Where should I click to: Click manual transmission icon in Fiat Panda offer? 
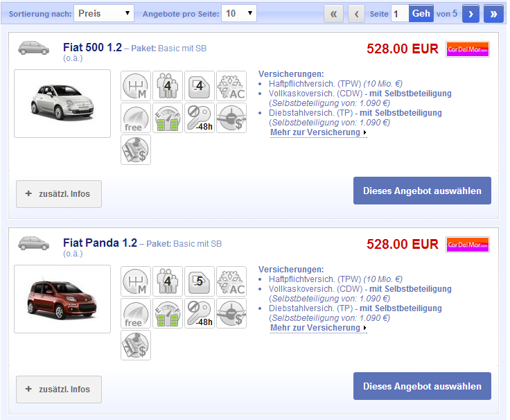[x=136, y=281]
